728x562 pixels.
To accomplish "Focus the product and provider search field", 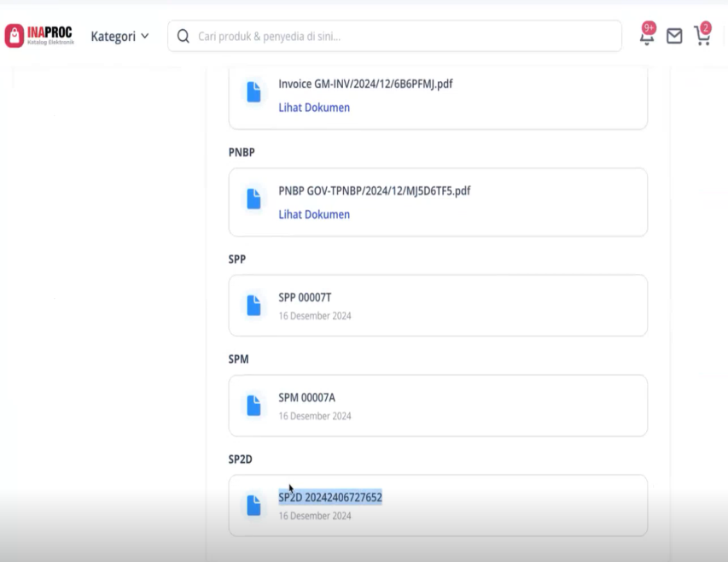I will (401, 36).
